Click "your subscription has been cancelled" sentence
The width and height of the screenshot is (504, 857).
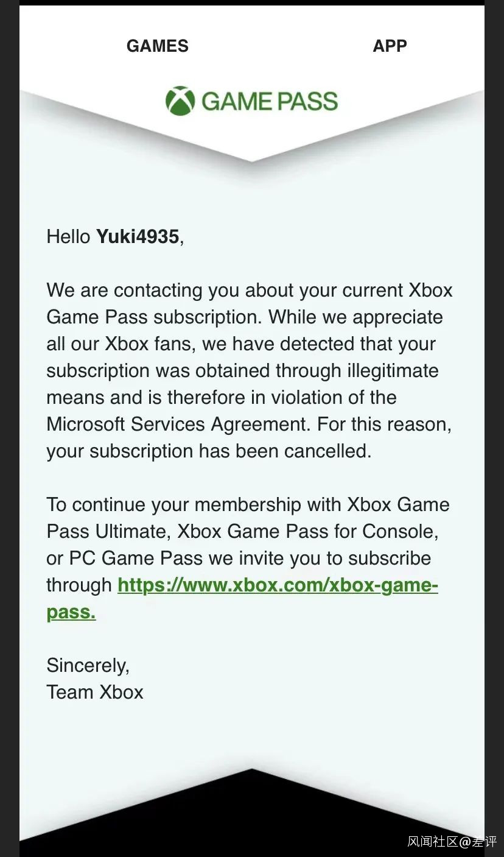coord(208,451)
